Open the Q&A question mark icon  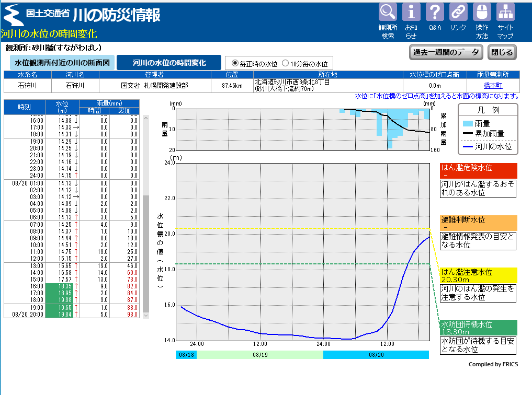[x=435, y=11]
